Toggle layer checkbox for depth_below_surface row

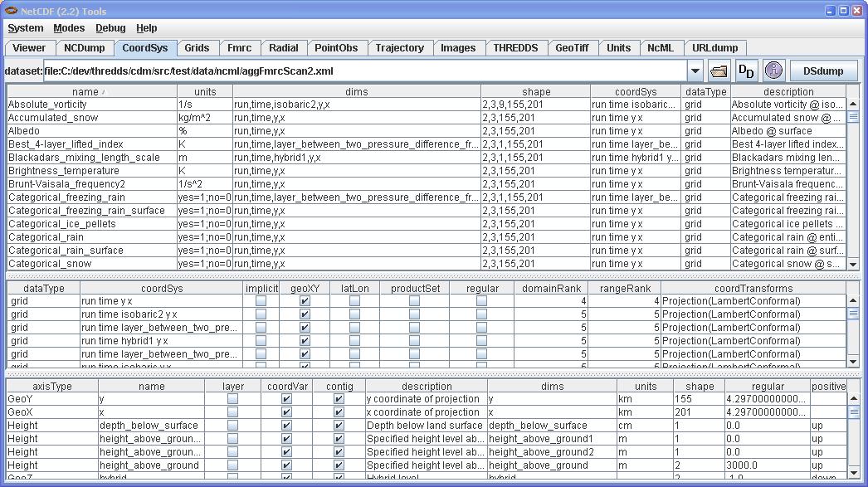[233, 426]
